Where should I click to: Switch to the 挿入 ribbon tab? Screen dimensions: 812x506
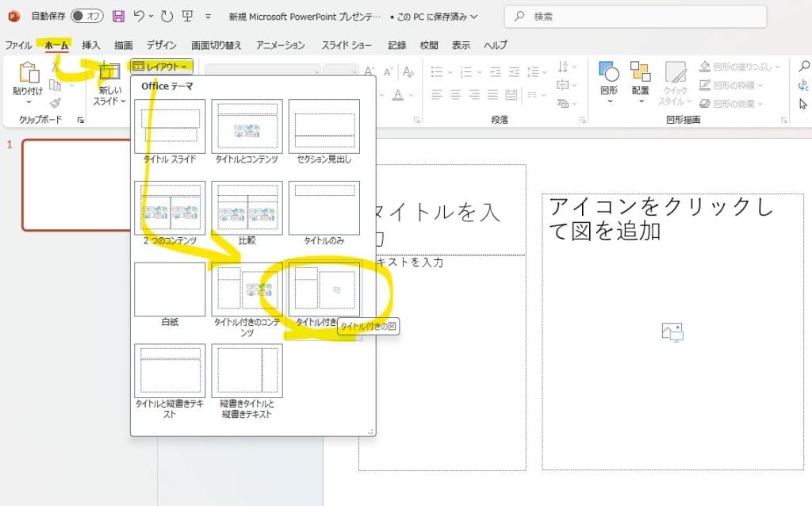point(90,45)
